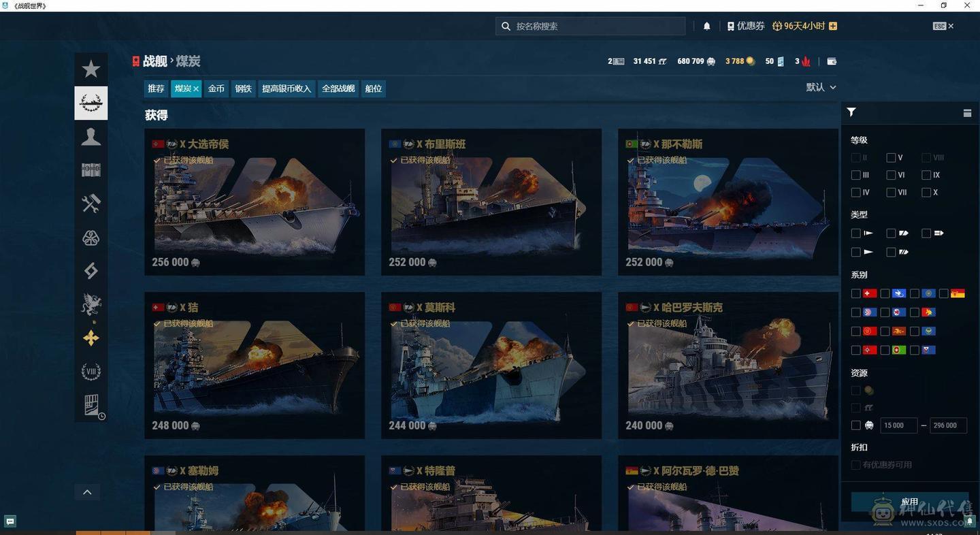The image size is (980, 535).
Task: Click the 50 blue token resource
Action: point(774,61)
